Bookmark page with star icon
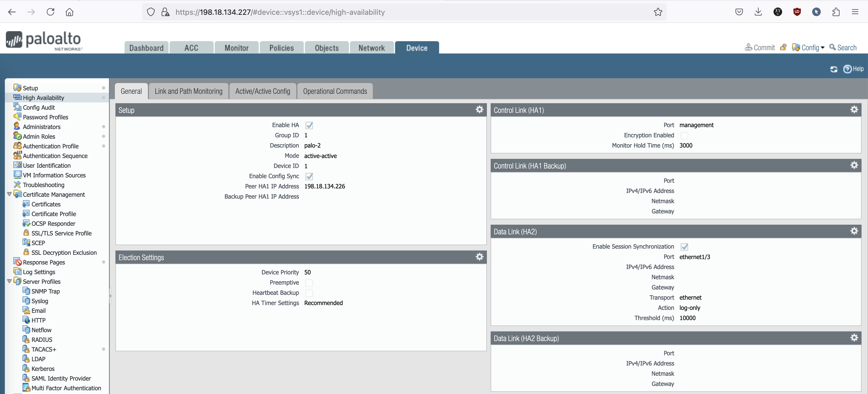Viewport: 868px width, 394px height. [x=658, y=12]
